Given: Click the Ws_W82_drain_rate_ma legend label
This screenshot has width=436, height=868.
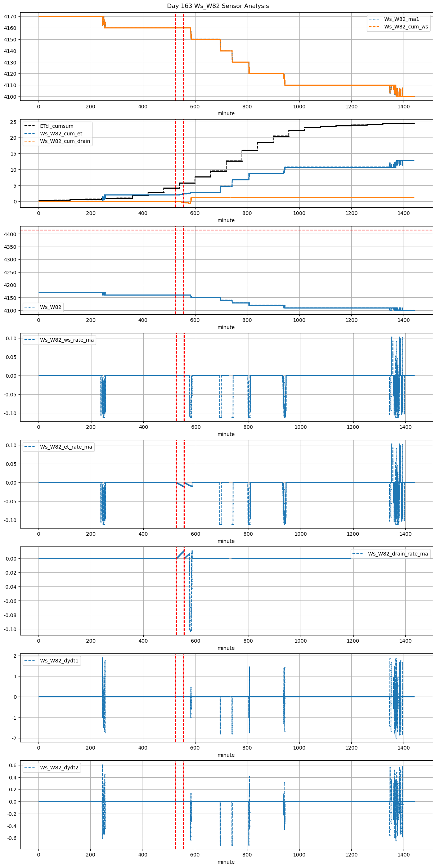Looking at the screenshot, I should (398, 554).
